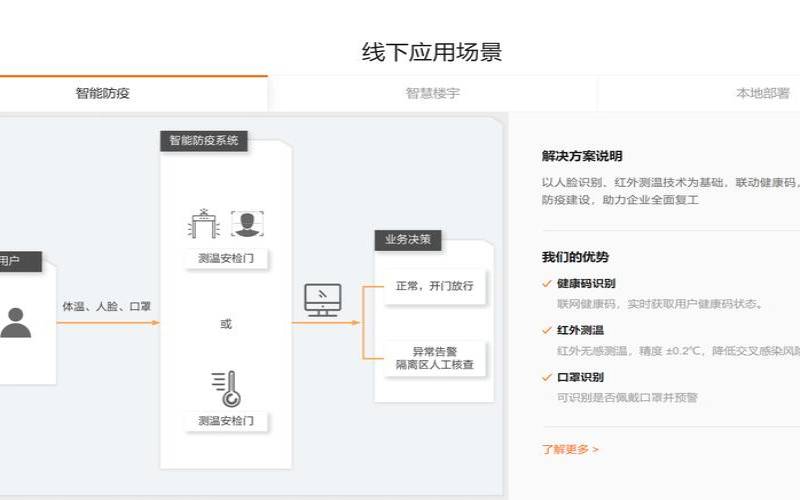The image size is (800, 500).
Task: Click checkmark beside 口罩识别
Action: pos(547,377)
